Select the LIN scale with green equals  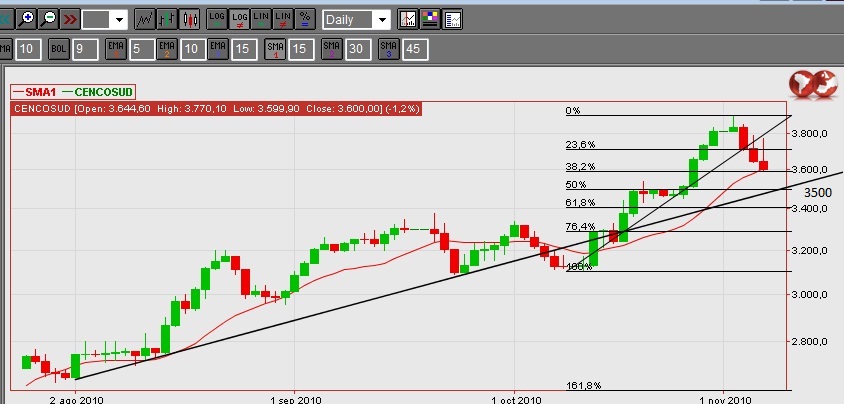tap(261, 20)
